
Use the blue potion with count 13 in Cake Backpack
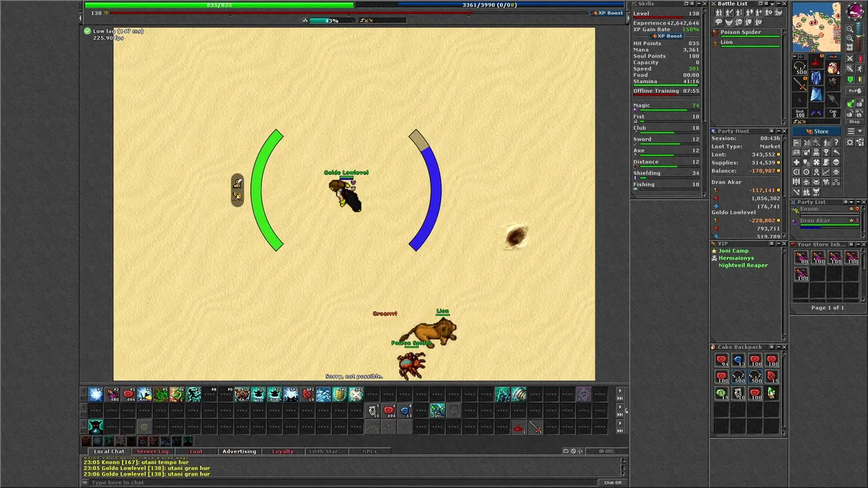(x=738, y=361)
